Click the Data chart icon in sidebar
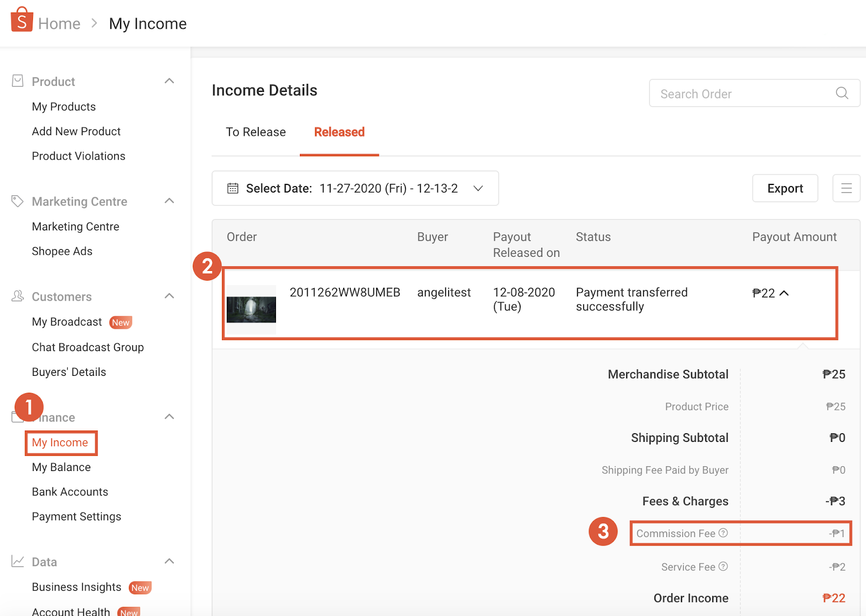Screen dimensions: 866x616 click(x=17, y=561)
